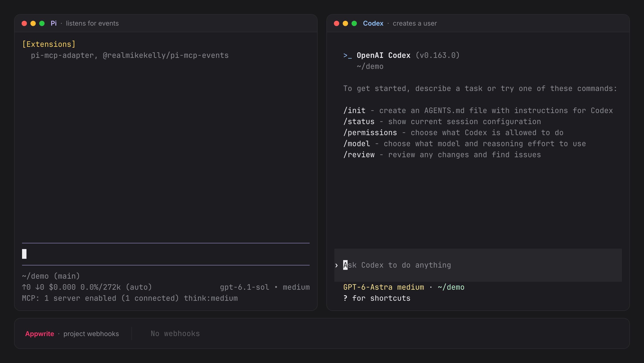Click MCP: 1 server enabled status line
The height and width of the screenshot is (363, 644).
click(x=100, y=298)
